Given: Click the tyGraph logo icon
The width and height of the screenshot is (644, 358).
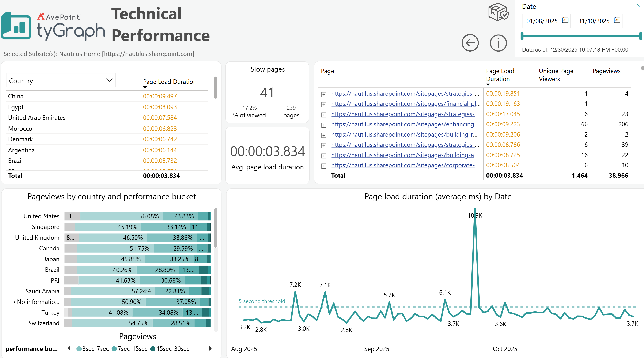Looking at the screenshot, I should [16, 26].
